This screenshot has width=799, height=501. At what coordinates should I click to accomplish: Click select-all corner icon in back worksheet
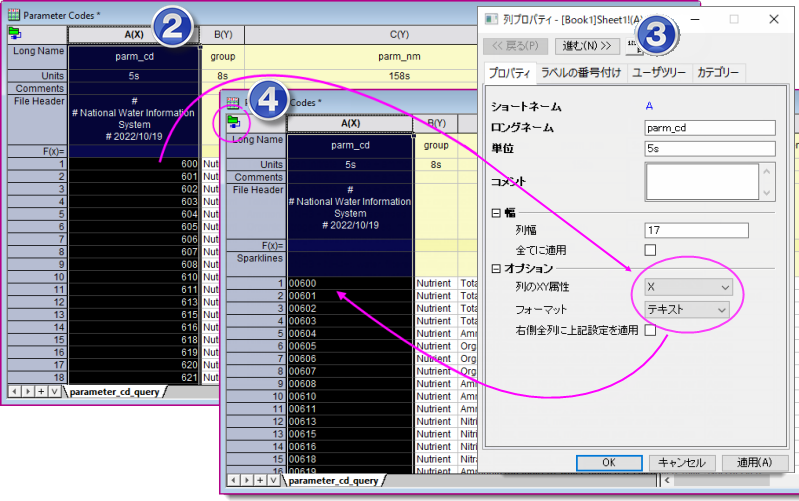[x=15, y=34]
